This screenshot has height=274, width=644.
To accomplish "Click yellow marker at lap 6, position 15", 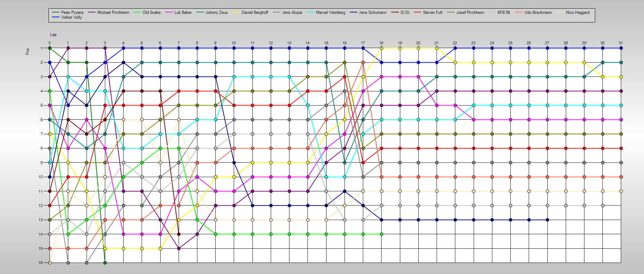I will [x=160, y=248].
